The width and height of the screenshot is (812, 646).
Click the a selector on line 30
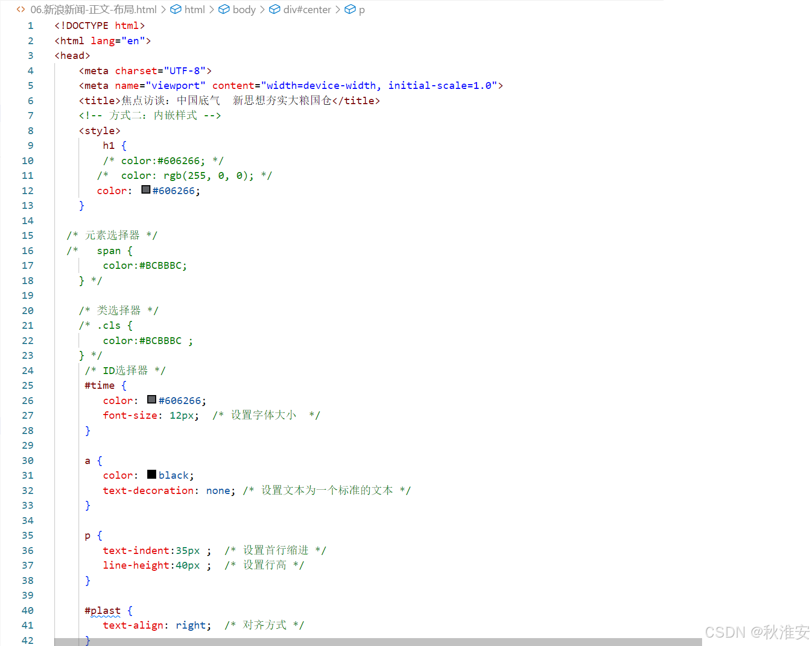click(88, 461)
